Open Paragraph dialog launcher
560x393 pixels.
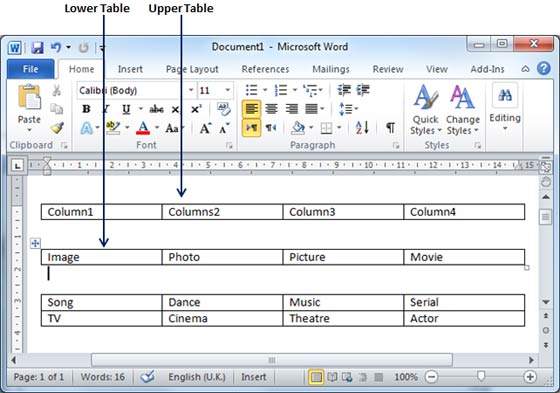tap(396, 145)
